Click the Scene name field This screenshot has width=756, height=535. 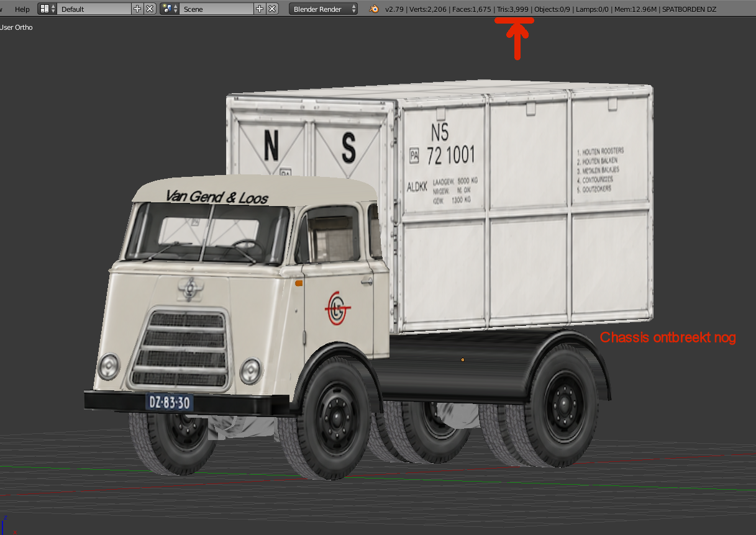coord(217,9)
